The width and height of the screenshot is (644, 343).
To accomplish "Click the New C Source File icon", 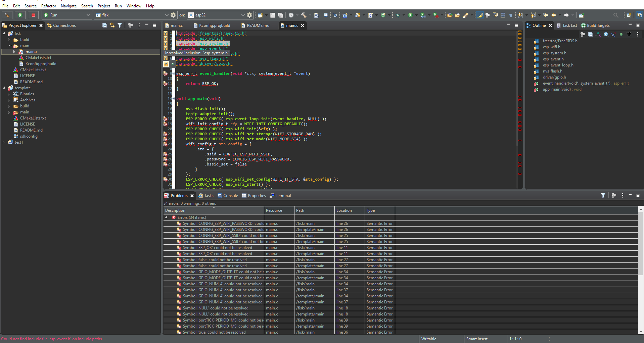I will 370,15.
